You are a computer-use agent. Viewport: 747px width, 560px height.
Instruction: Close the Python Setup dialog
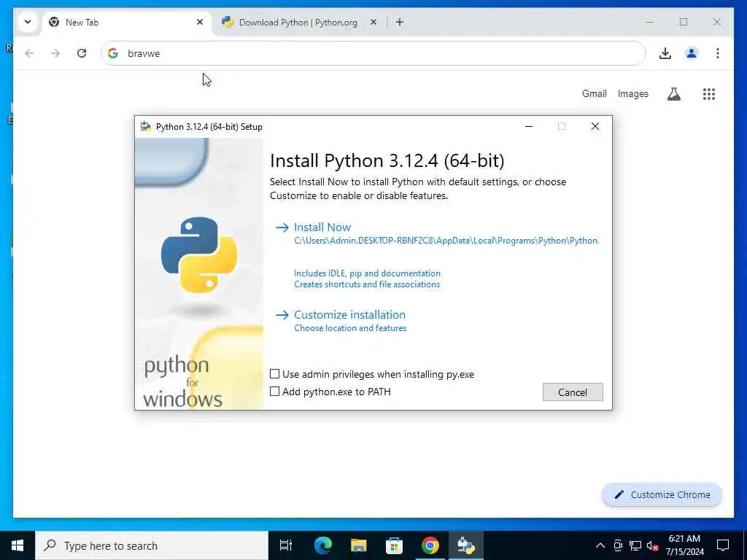coord(595,126)
